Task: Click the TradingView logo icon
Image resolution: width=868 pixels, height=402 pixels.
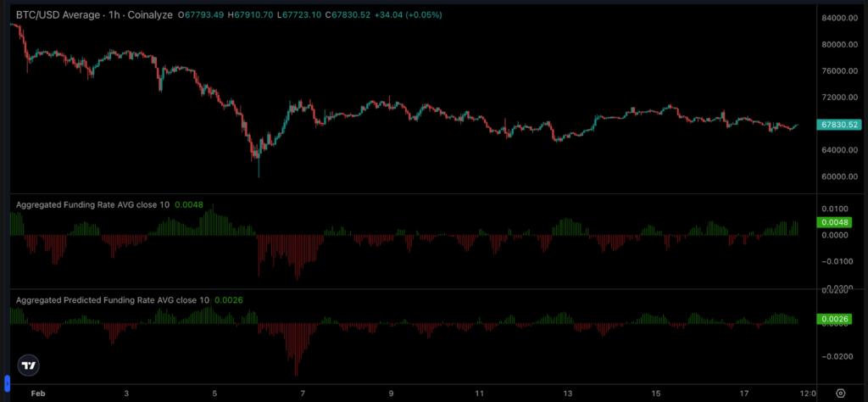Action: (x=29, y=366)
